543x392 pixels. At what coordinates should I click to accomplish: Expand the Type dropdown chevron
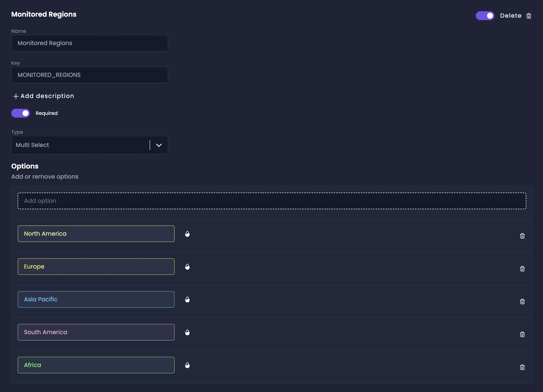click(x=159, y=145)
